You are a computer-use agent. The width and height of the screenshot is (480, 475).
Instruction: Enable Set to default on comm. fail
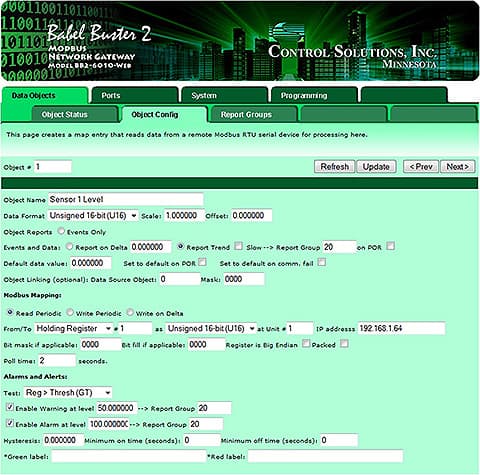tap(322, 262)
